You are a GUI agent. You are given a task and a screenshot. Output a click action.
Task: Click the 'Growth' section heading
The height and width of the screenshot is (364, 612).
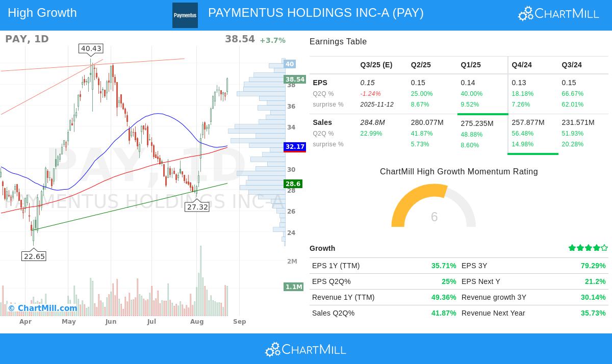(x=322, y=248)
